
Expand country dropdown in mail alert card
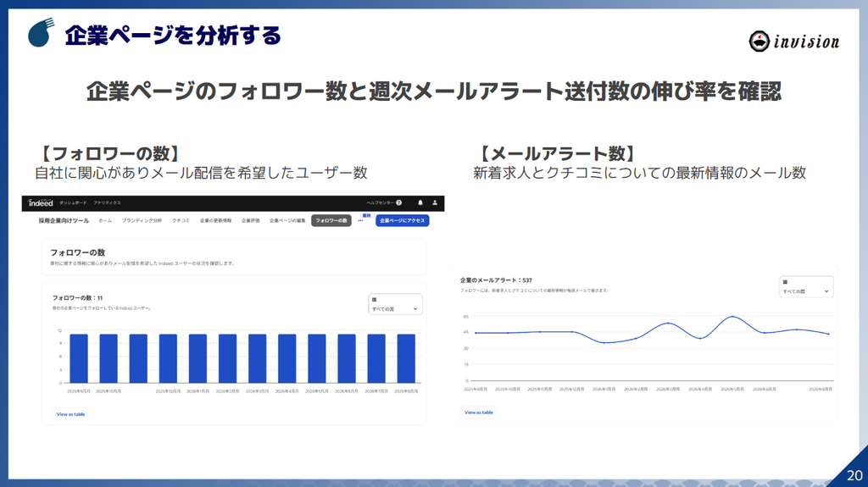click(x=805, y=286)
